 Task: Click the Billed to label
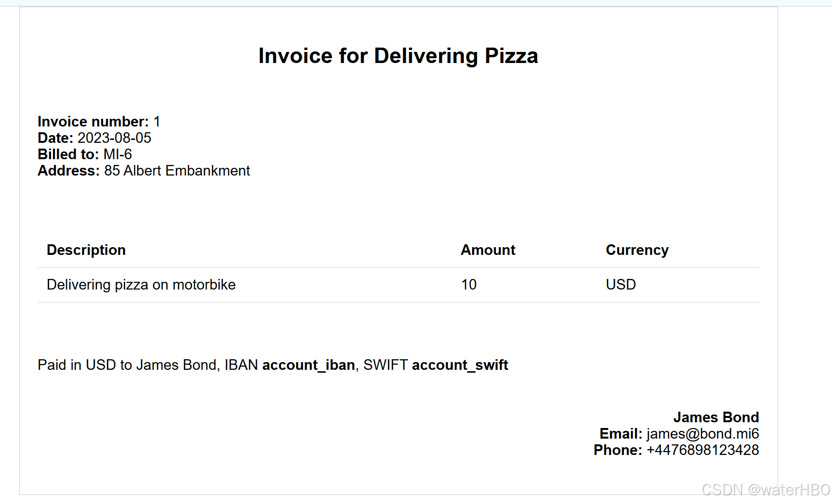(68, 154)
